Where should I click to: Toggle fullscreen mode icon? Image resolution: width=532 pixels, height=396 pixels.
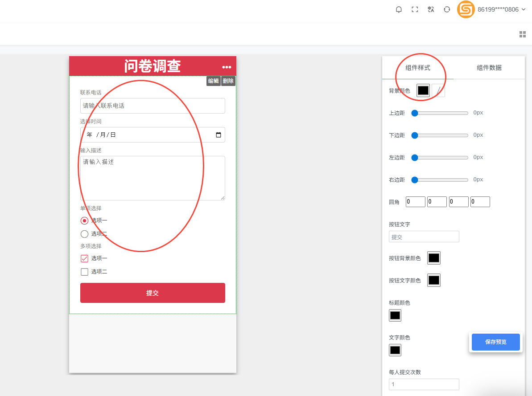[x=415, y=9]
